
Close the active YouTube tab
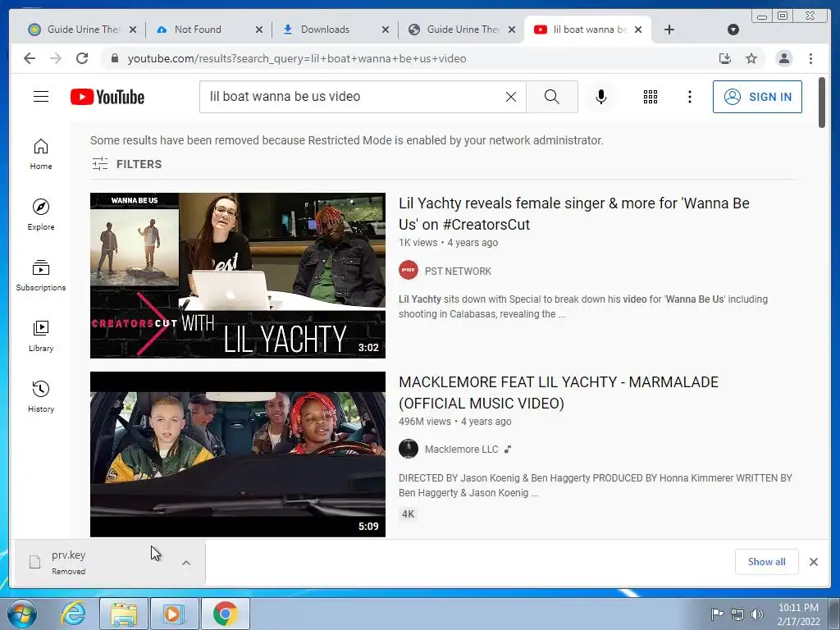point(638,30)
